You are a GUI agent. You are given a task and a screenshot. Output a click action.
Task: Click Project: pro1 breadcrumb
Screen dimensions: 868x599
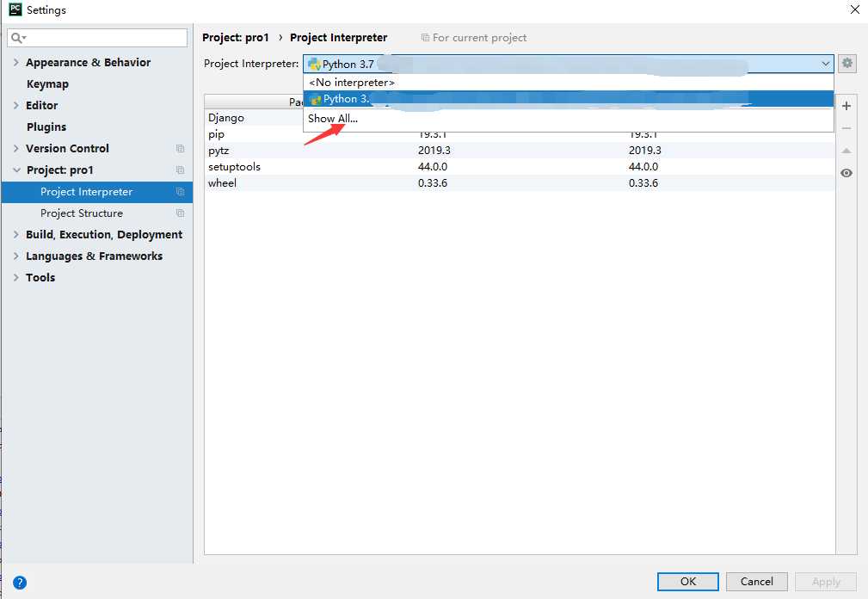coord(235,38)
